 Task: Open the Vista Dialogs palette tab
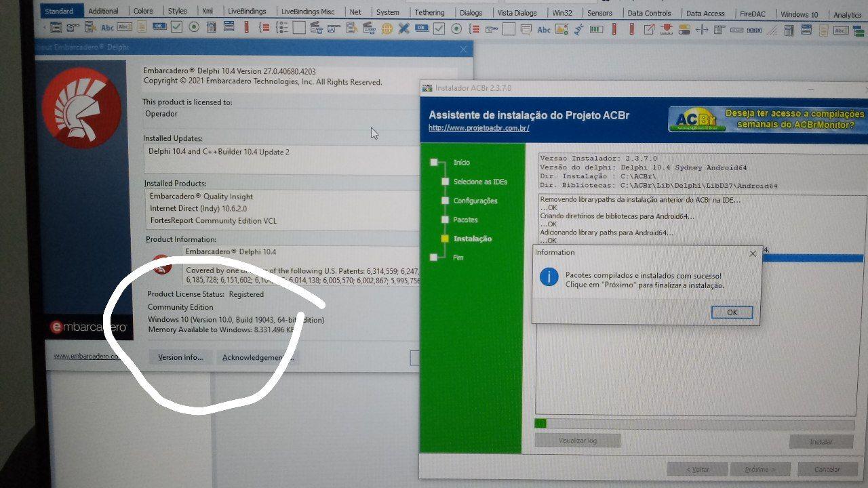click(x=517, y=13)
